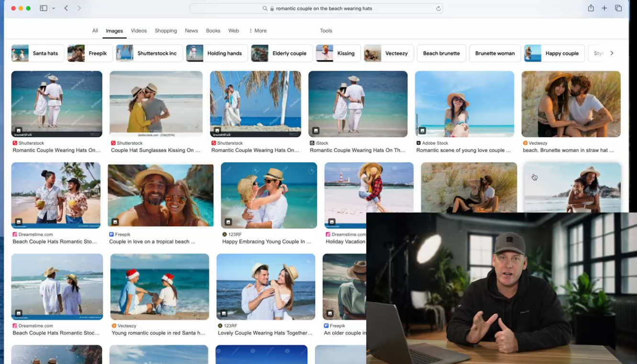Expand the More menu

point(258,31)
